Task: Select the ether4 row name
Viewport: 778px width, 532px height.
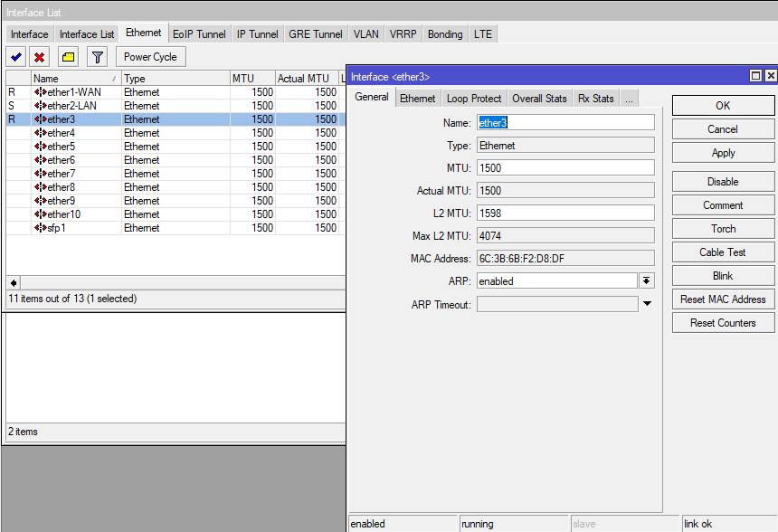Action: click(61, 133)
